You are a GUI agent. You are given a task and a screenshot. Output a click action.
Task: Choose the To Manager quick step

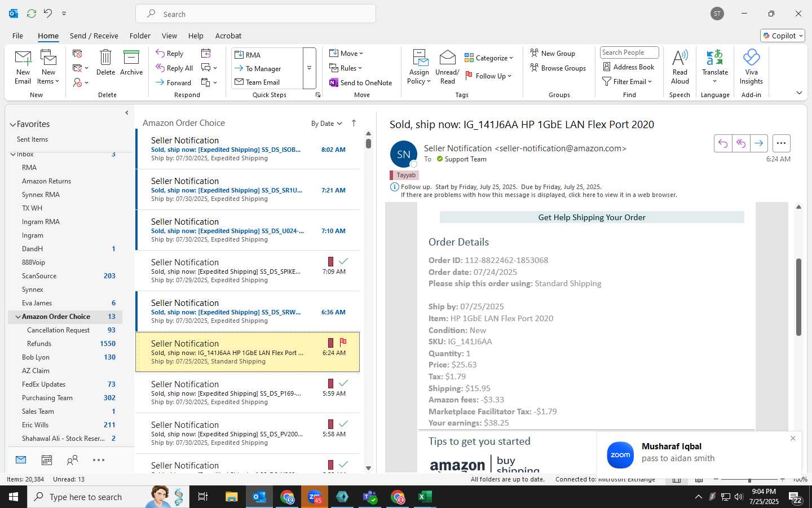[267, 68]
